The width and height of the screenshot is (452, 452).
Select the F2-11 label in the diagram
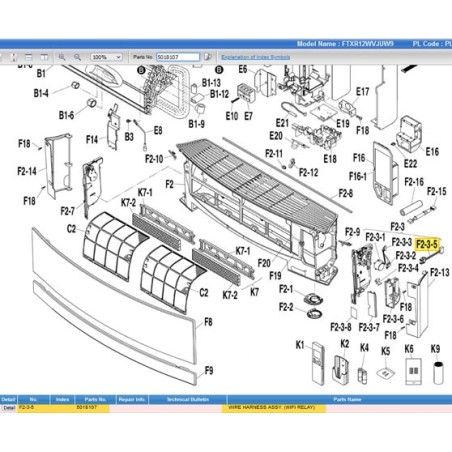coord(274,154)
